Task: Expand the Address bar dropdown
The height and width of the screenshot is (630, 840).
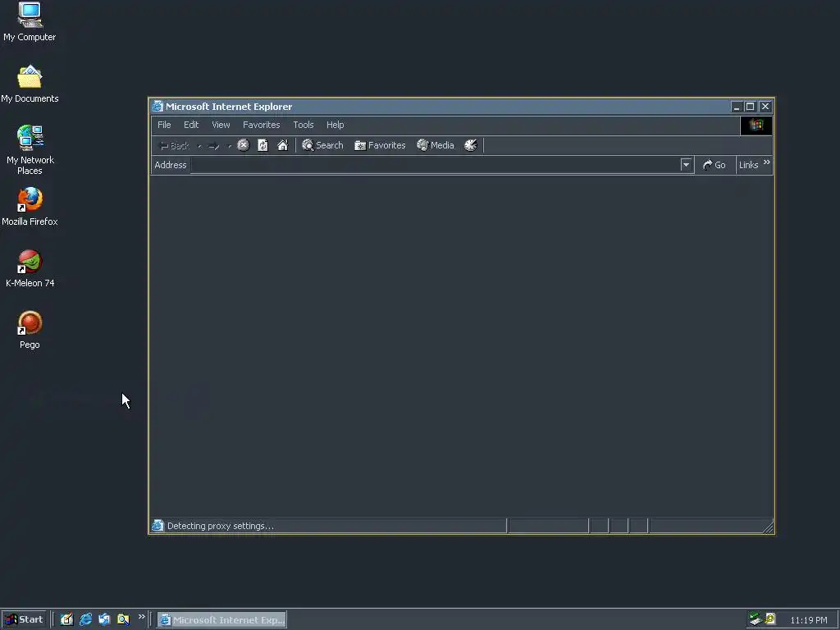Action: pos(686,165)
